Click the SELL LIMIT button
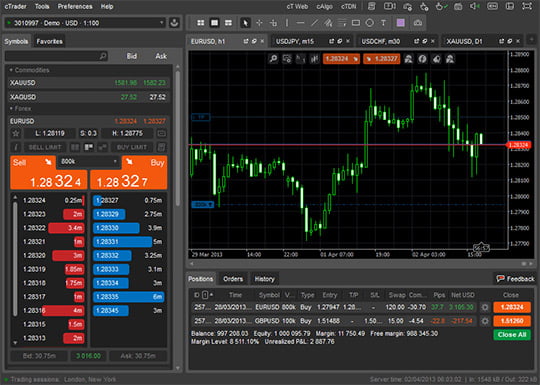This screenshot has width=540, height=385. point(45,147)
